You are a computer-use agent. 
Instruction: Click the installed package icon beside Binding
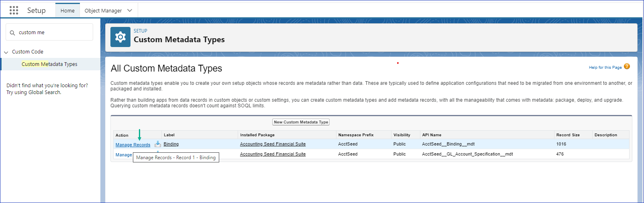(x=158, y=144)
